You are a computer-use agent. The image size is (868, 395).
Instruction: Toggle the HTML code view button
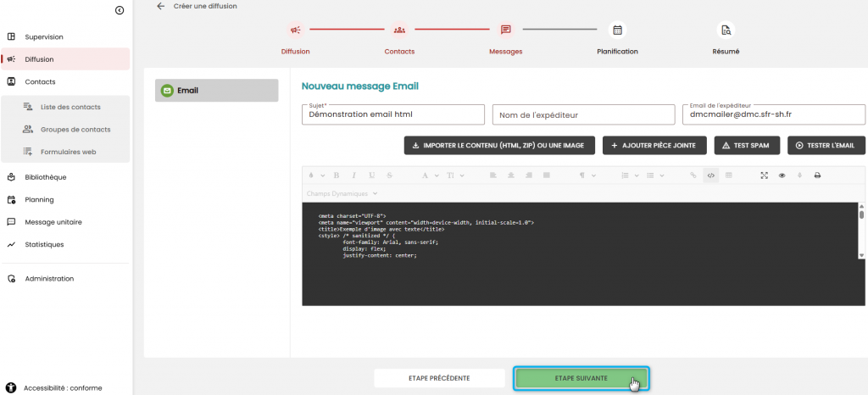711,175
